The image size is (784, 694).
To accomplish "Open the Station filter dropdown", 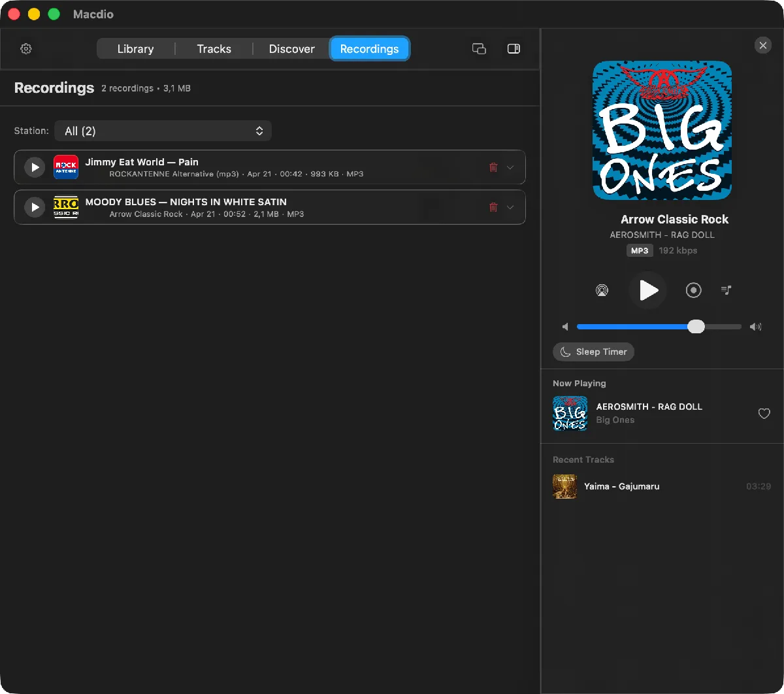I will (x=163, y=131).
